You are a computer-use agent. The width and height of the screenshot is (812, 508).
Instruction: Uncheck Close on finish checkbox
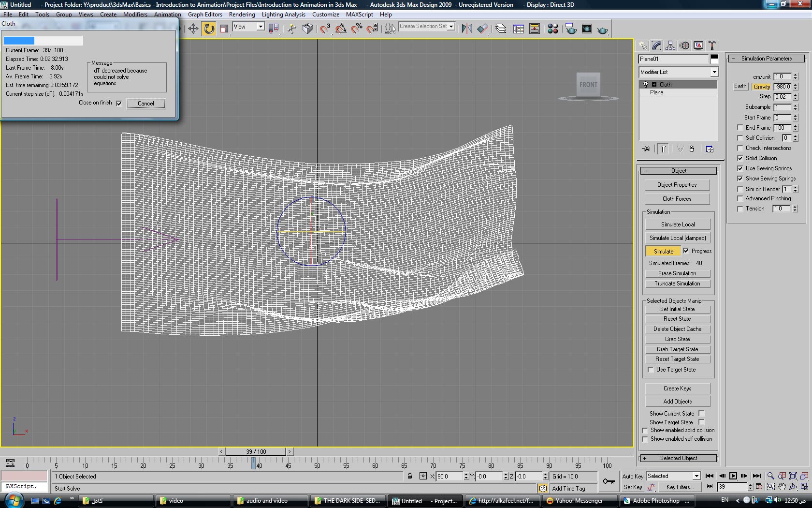pos(119,103)
